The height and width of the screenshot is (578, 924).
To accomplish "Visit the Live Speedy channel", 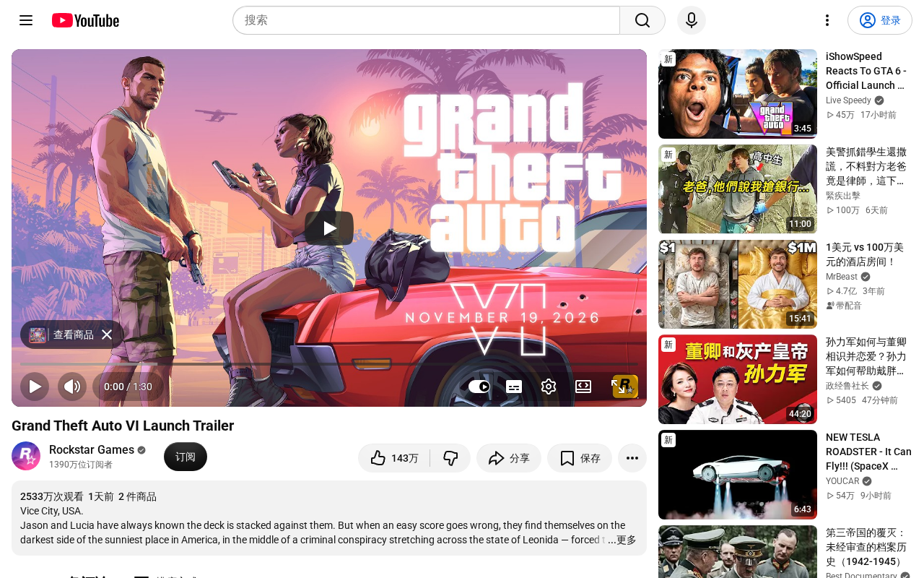I will pyautogui.click(x=848, y=100).
